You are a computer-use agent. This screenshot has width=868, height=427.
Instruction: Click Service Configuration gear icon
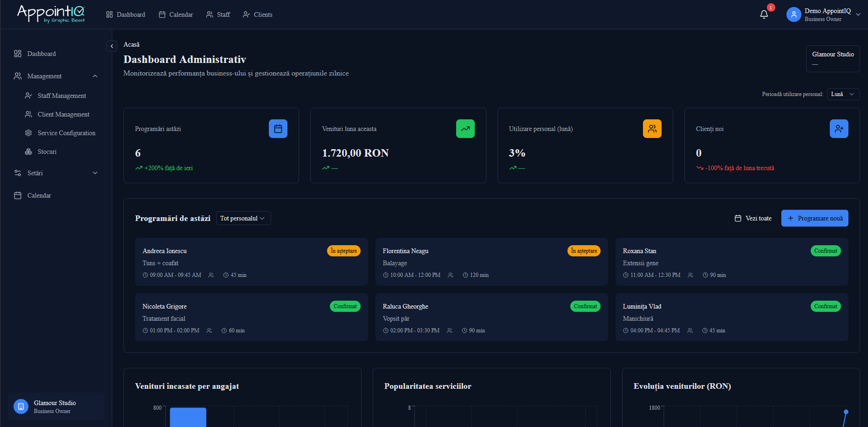pos(28,133)
